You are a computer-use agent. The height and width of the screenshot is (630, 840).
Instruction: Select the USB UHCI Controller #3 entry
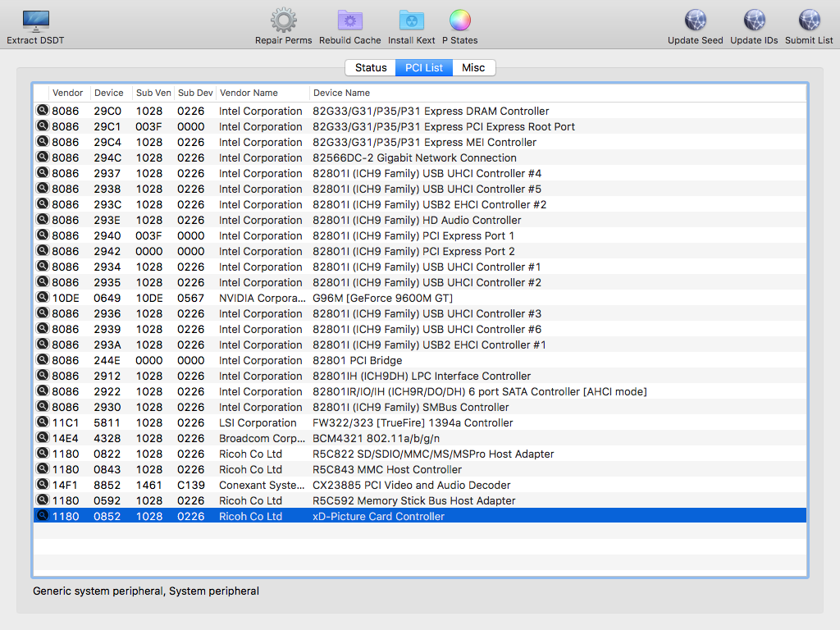click(x=420, y=313)
